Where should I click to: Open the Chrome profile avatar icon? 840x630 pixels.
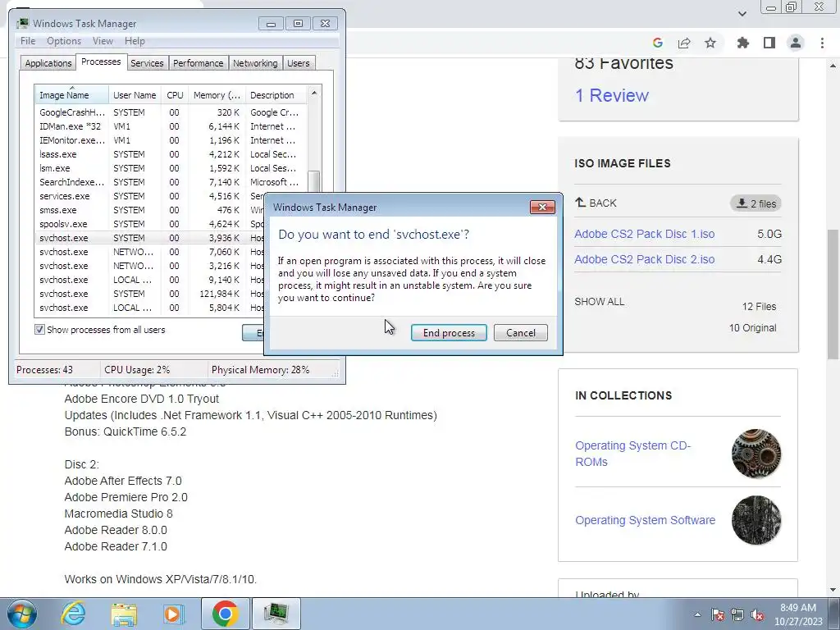(x=796, y=43)
